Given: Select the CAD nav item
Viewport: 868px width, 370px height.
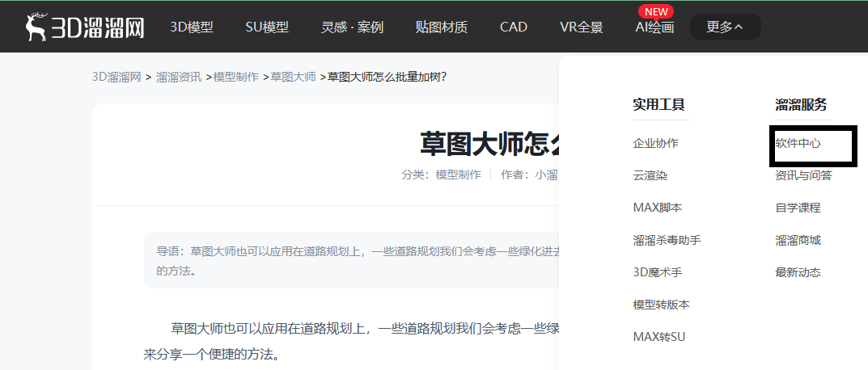Looking at the screenshot, I should (x=513, y=27).
